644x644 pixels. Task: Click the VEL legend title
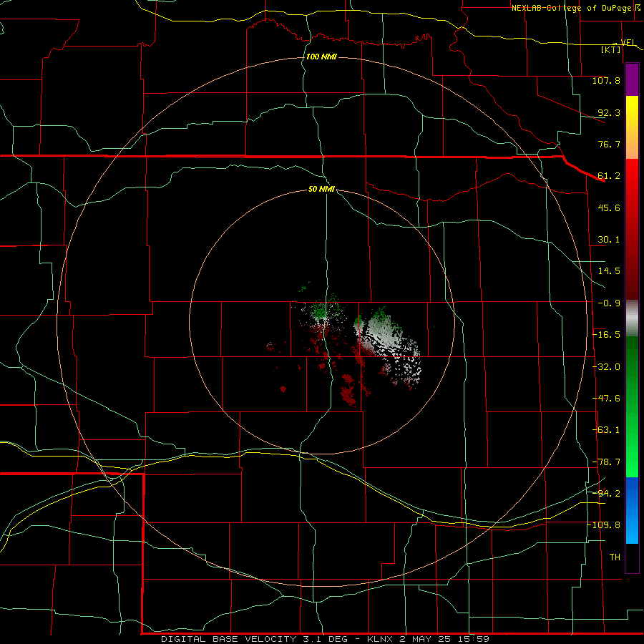628,42
